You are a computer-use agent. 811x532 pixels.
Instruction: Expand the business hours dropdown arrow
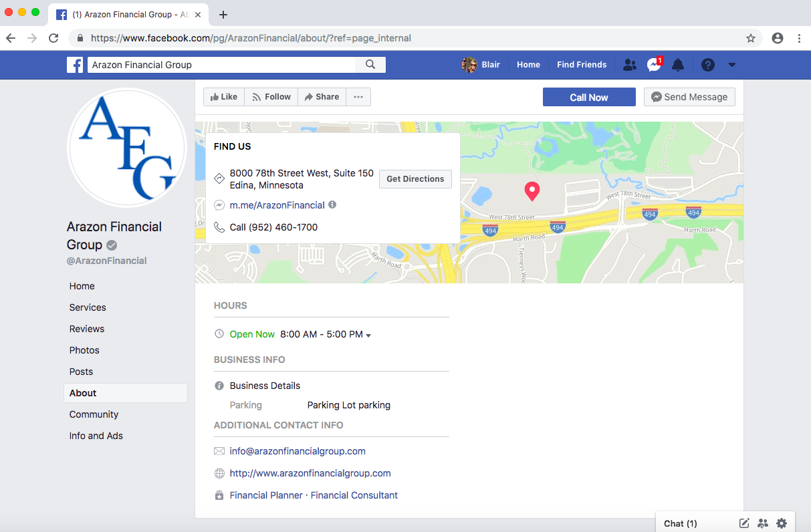368,335
